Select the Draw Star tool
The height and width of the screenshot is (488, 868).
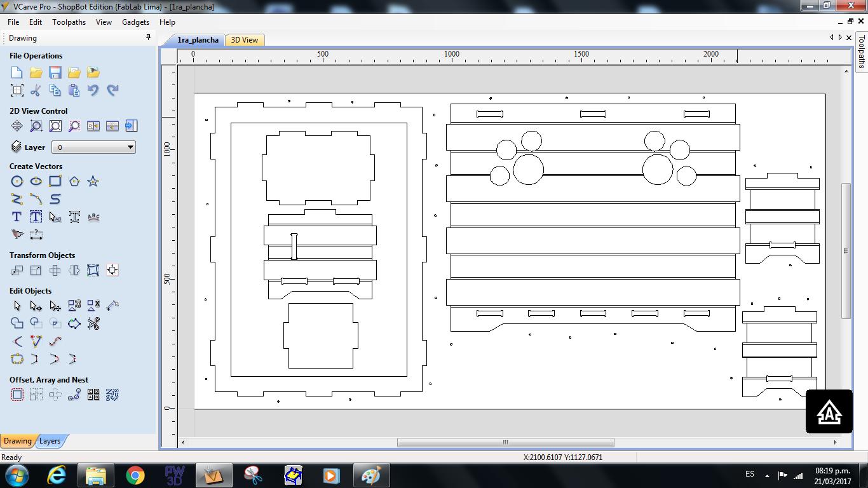click(x=93, y=182)
